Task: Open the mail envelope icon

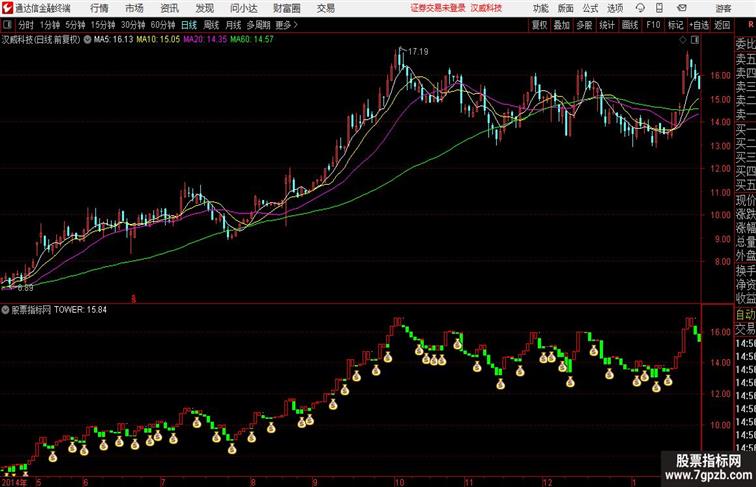Action: (x=682, y=8)
